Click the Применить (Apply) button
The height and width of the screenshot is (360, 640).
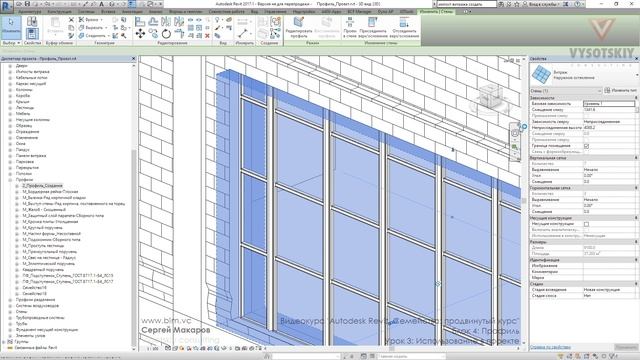pos(626,347)
